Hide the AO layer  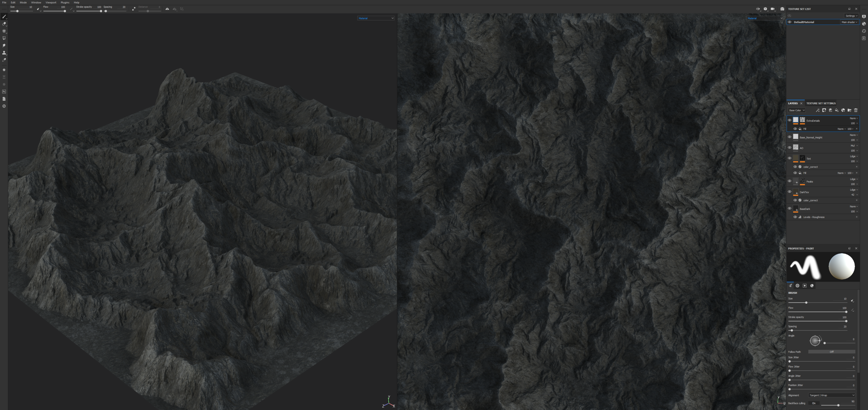click(790, 148)
